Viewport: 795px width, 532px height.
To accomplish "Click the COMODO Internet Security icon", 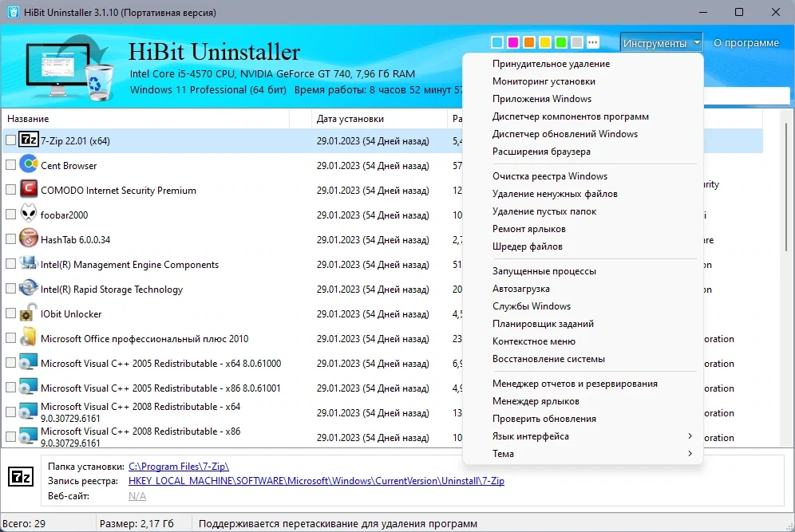I will [29, 189].
